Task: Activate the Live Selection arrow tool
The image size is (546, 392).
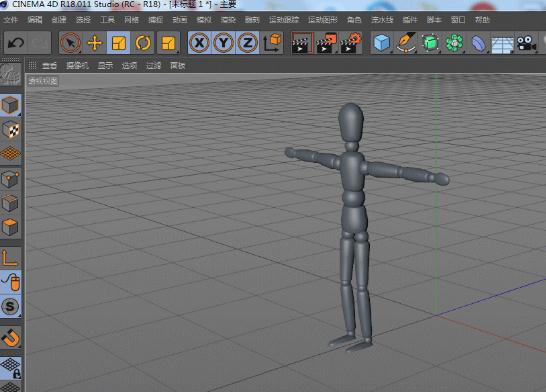Action: pyautogui.click(x=70, y=43)
